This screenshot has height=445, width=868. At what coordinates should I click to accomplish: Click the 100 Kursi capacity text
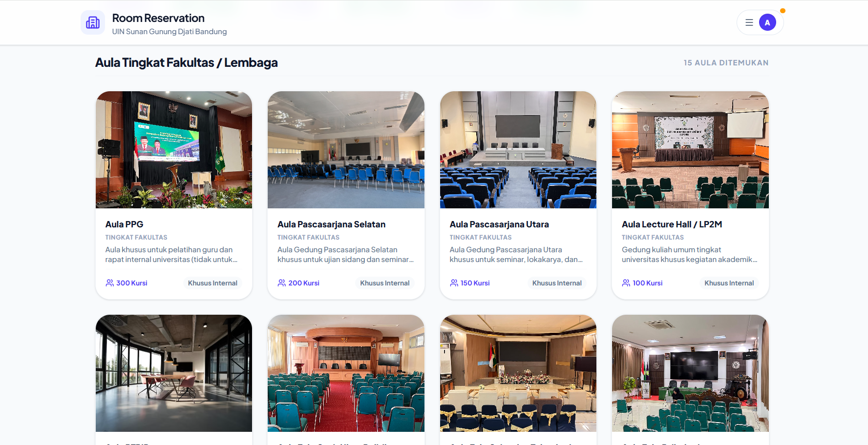[x=648, y=283]
